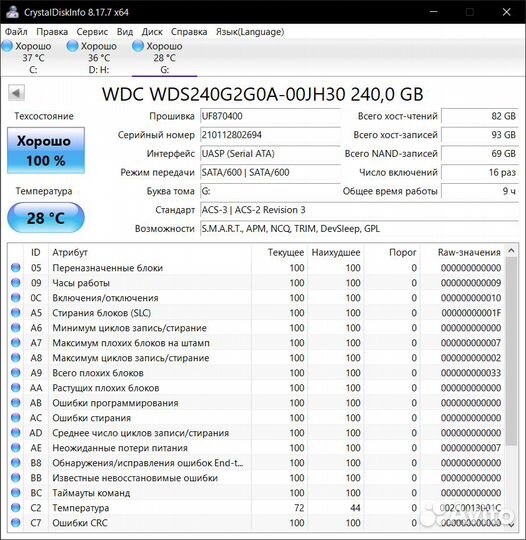Click scroll down arrow of attribute list

click(x=511, y=525)
